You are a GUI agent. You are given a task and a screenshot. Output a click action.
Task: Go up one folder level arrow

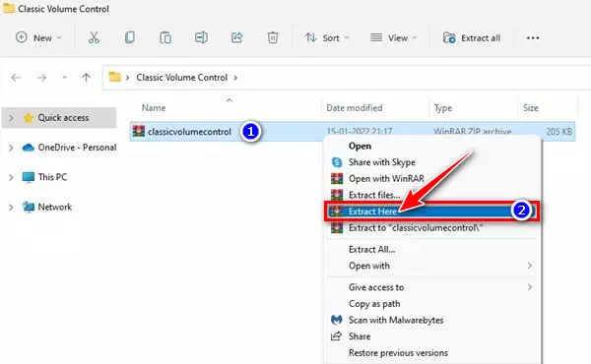click(86, 78)
